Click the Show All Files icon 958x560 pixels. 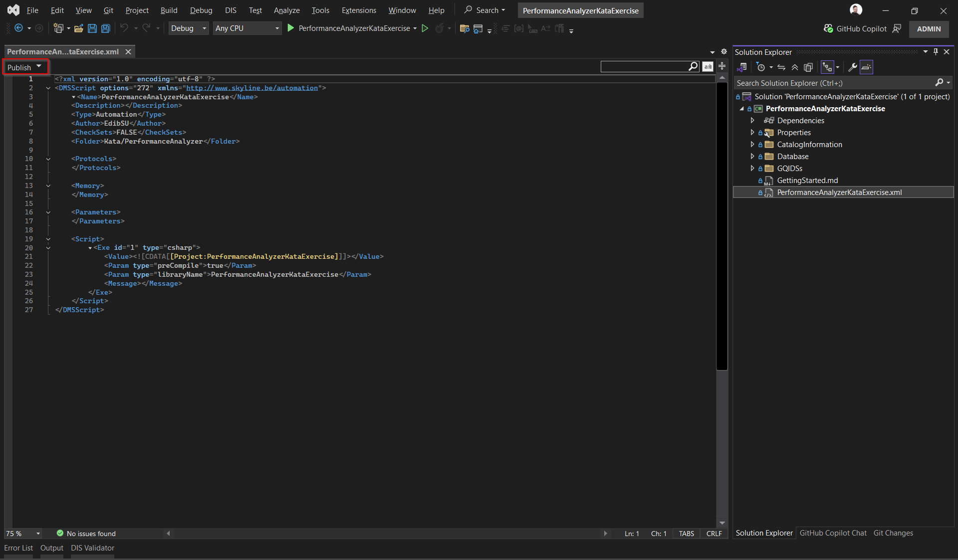coord(808,67)
